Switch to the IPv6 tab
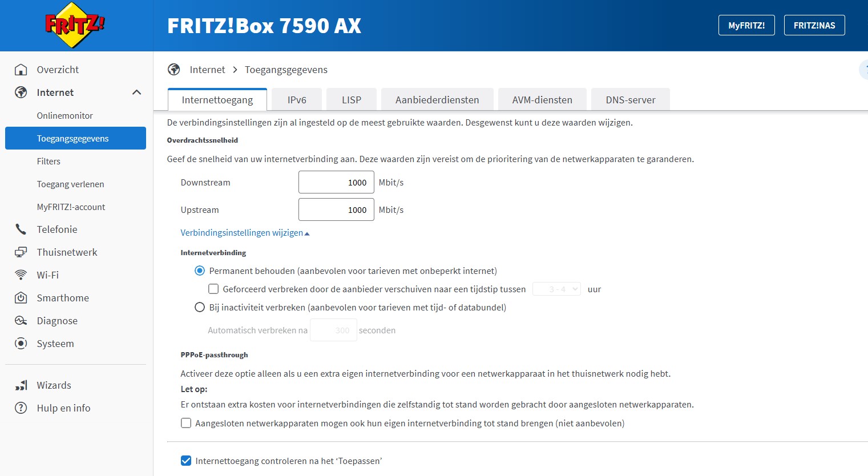Viewport: 868px width, 476px height. coord(297,100)
